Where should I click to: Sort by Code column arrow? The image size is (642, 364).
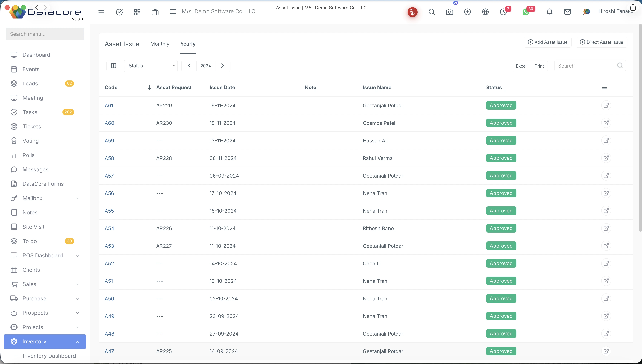point(149,87)
